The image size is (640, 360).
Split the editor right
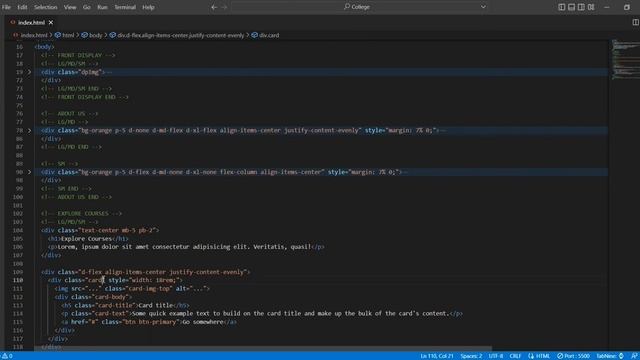click(635, 22)
